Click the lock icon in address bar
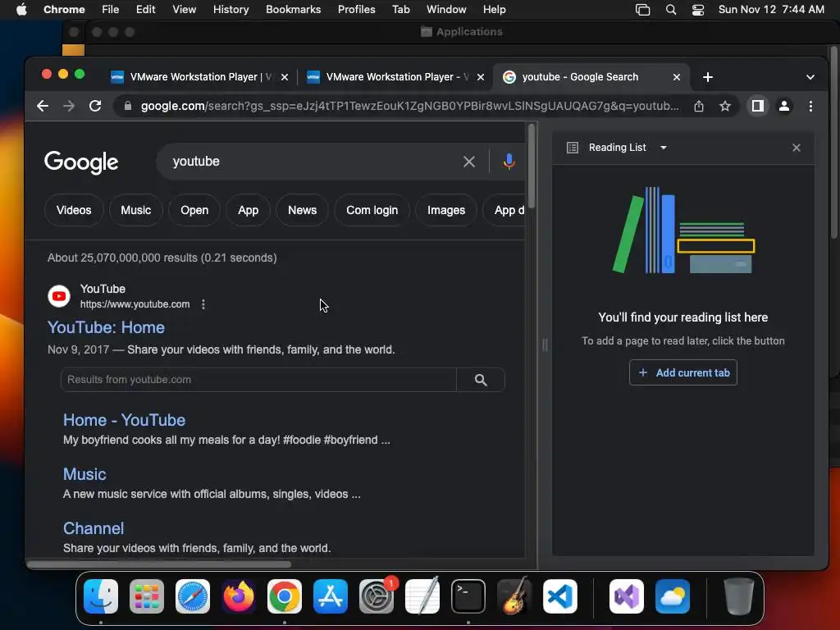Image resolution: width=840 pixels, height=630 pixels. 127,106
